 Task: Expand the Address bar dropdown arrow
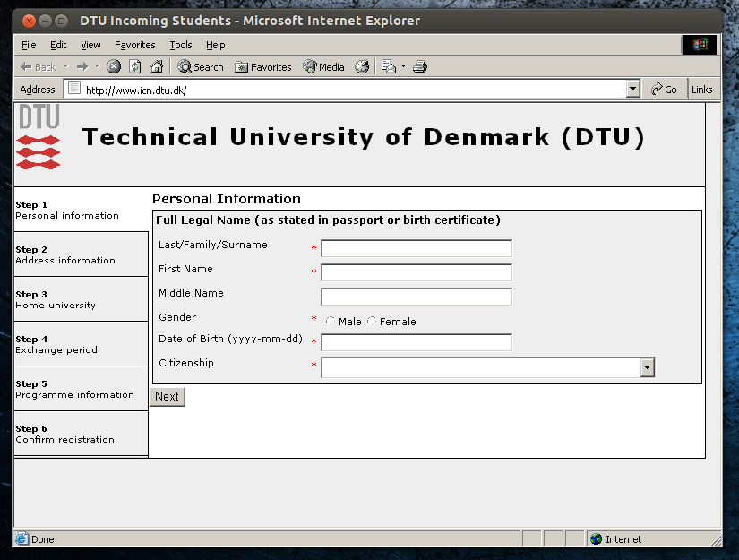tap(633, 89)
